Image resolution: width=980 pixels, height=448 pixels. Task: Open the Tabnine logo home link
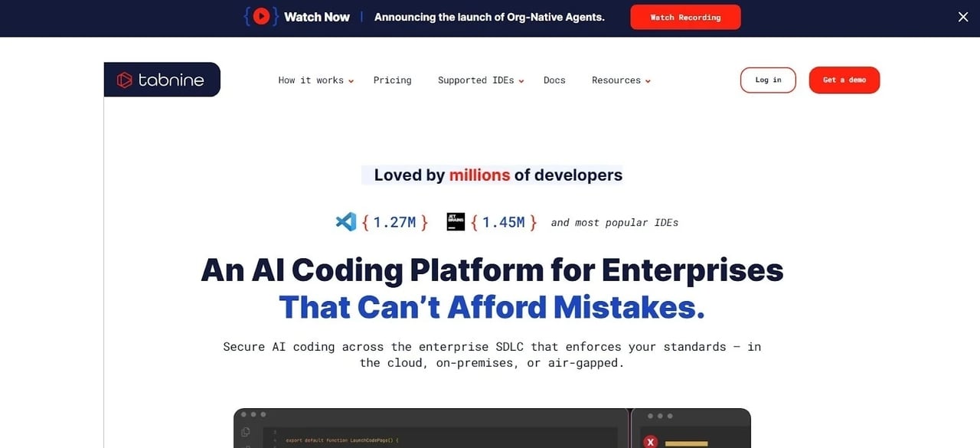point(162,80)
